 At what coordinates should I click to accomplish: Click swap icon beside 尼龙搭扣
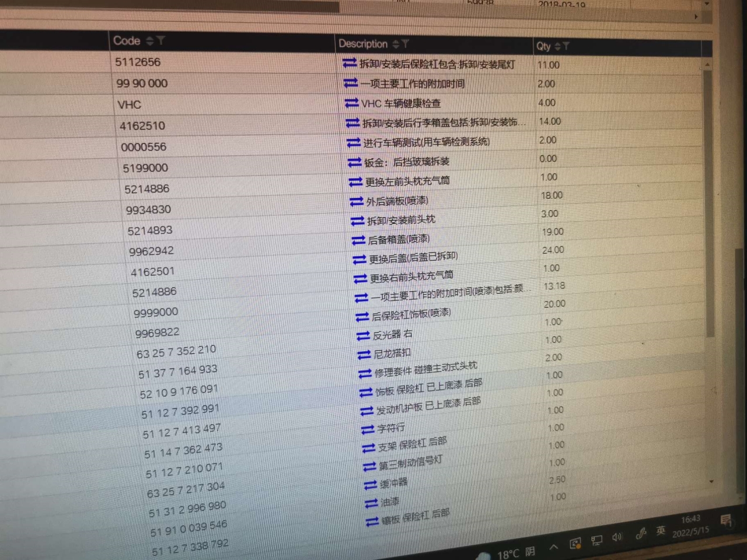[364, 355]
